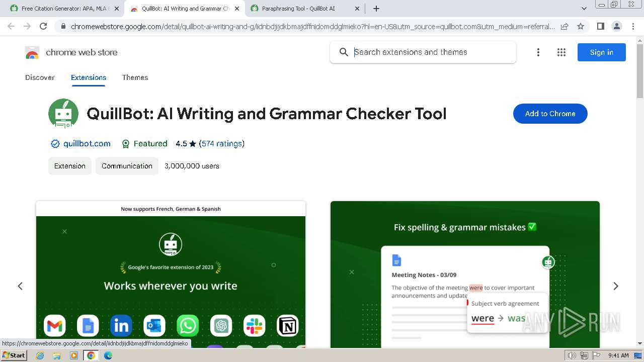Close the Free Citation Generator tab
Viewport: 644px width, 362px height.
[117, 9]
